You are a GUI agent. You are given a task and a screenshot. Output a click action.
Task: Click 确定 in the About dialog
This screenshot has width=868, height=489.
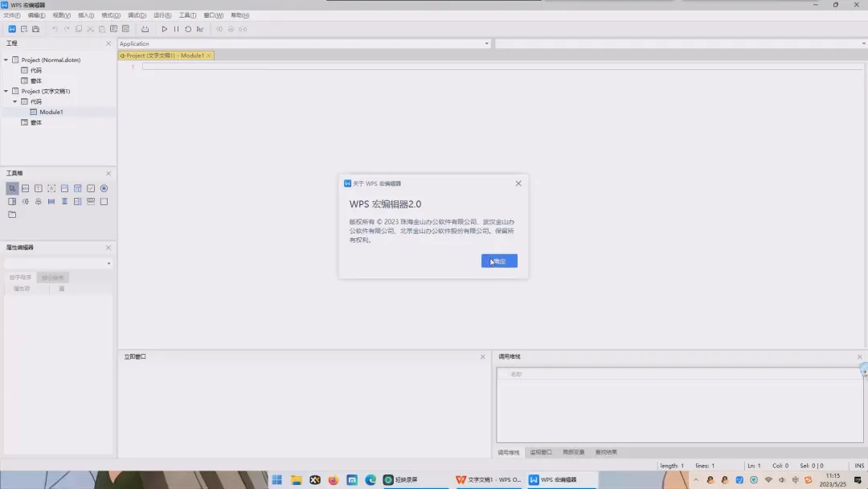499,261
